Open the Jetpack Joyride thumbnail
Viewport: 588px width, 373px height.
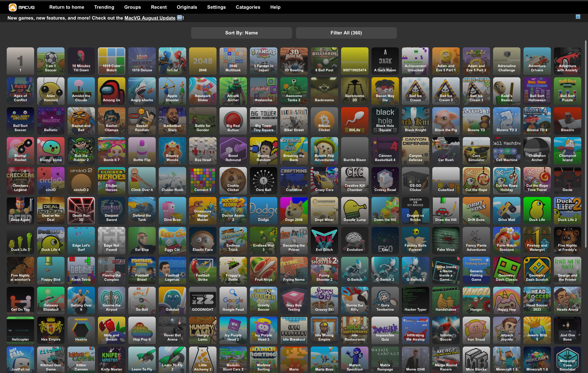coord(507,330)
